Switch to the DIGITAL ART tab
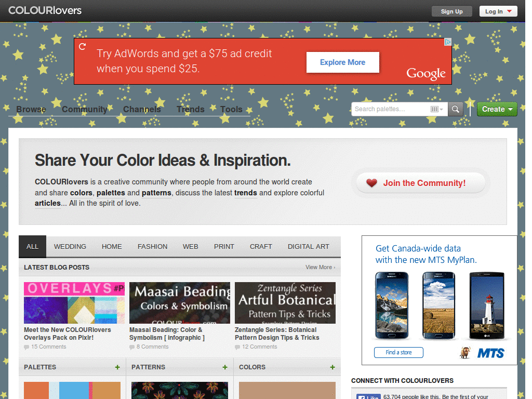The width and height of the screenshot is (532, 399). point(309,247)
